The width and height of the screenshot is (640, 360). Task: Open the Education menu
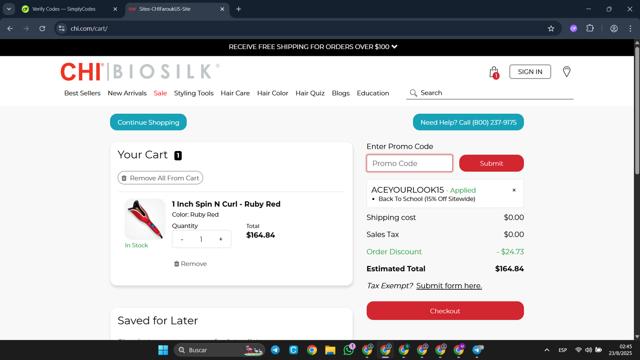click(373, 93)
